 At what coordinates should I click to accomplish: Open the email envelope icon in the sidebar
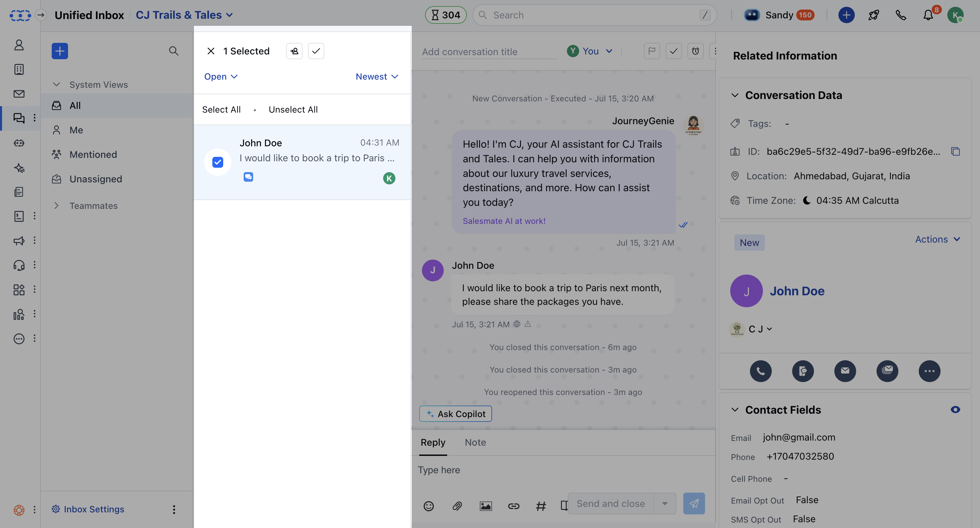click(19, 94)
